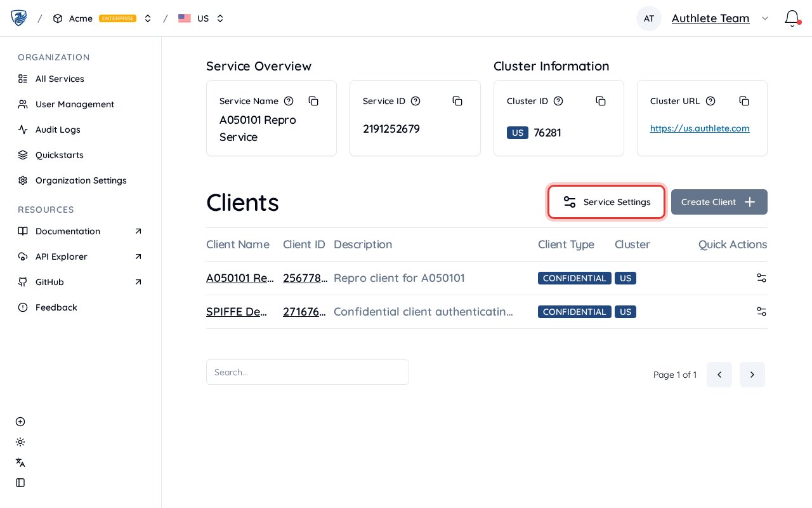Open client ID 271676... link
Image resolution: width=812 pixels, height=508 pixels.
(305, 312)
